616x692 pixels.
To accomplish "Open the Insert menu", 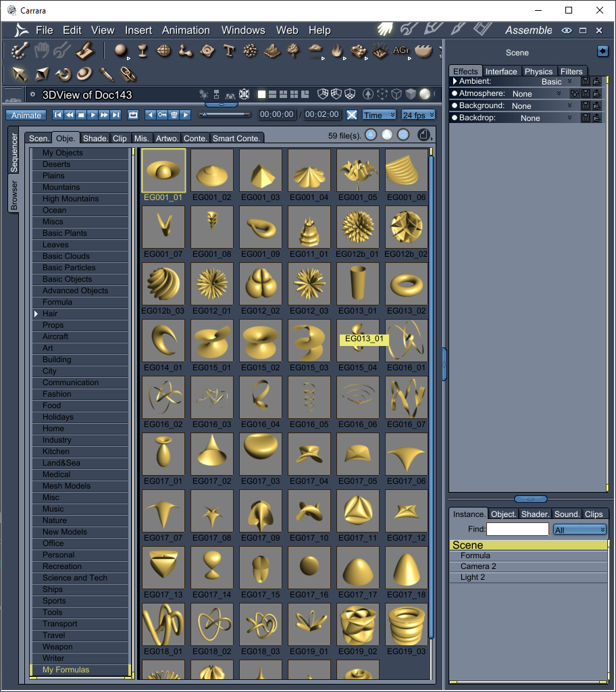I will (x=138, y=30).
